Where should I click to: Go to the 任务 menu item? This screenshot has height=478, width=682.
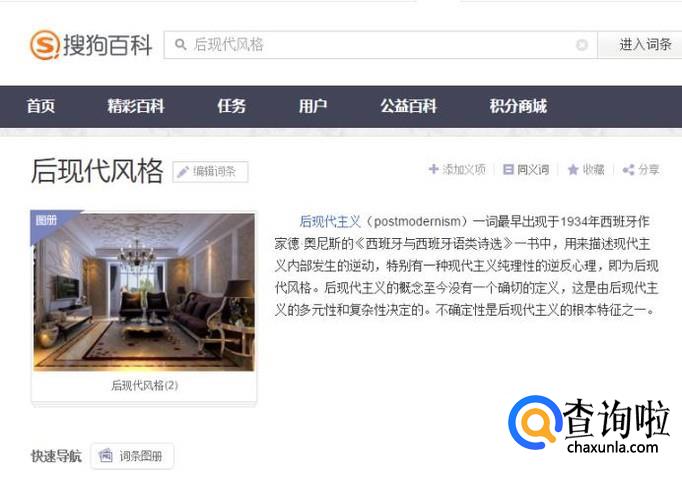tap(231, 106)
